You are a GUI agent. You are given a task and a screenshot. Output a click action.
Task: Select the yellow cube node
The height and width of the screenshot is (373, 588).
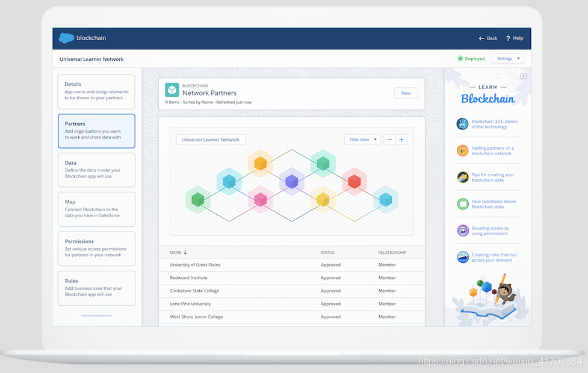pos(323,200)
